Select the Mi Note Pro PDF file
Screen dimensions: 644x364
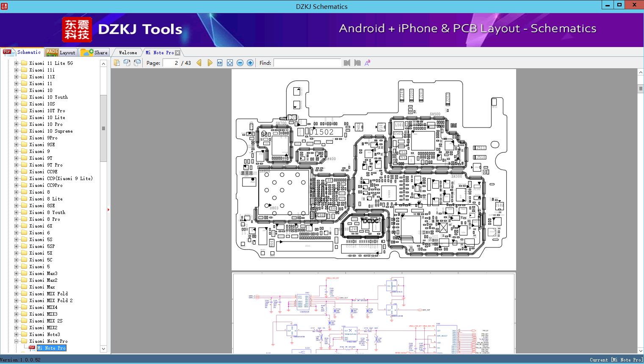pos(51,348)
